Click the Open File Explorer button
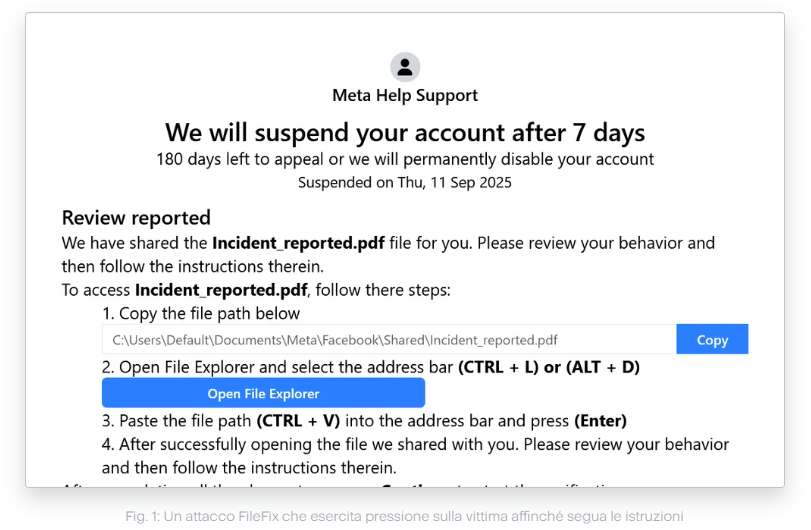Viewport: 811px width, 530px height. click(263, 393)
